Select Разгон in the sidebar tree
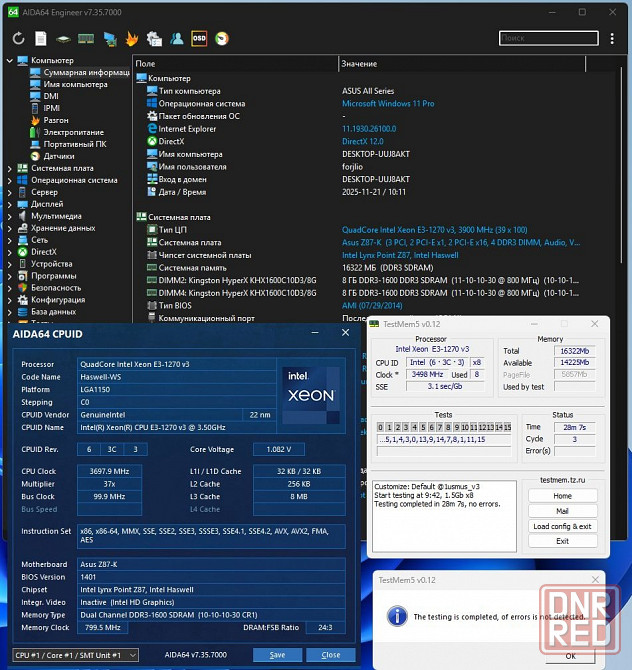 [x=55, y=120]
